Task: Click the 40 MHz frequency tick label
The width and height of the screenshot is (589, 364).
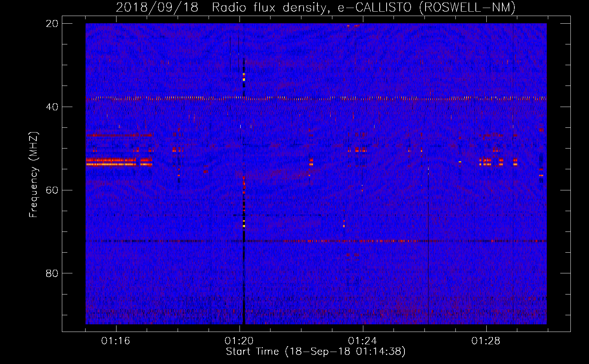Action: [52, 107]
